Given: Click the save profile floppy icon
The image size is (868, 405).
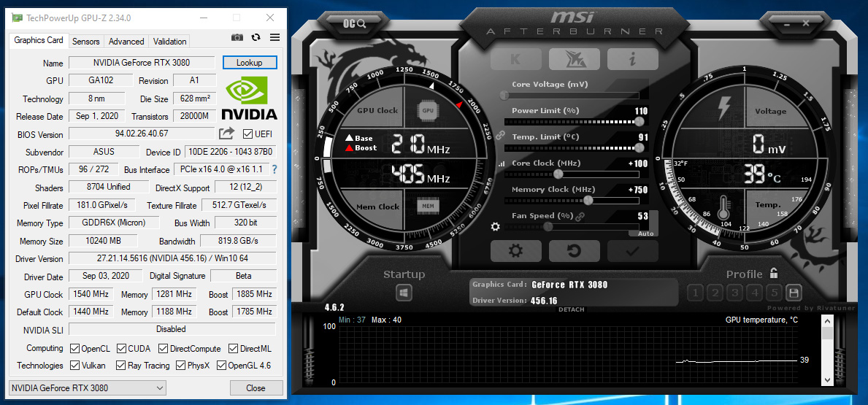Looking at the screenshot, I should click(x=794, y=293).
